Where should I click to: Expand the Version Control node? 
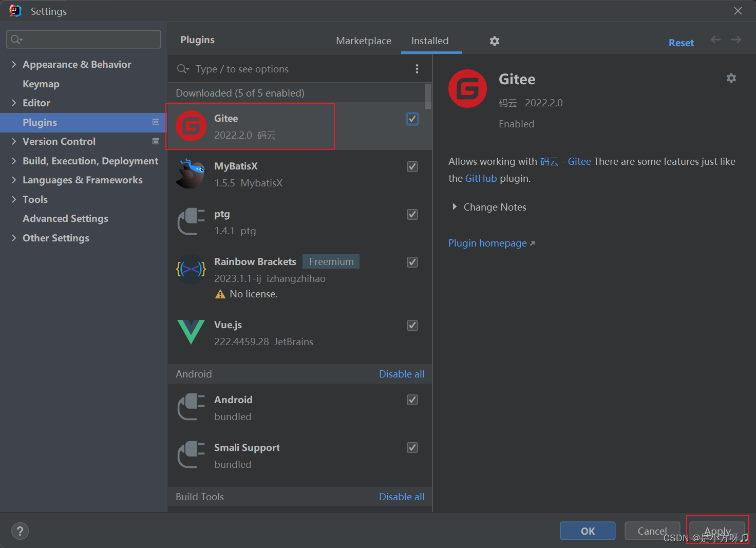coord(14,141)
